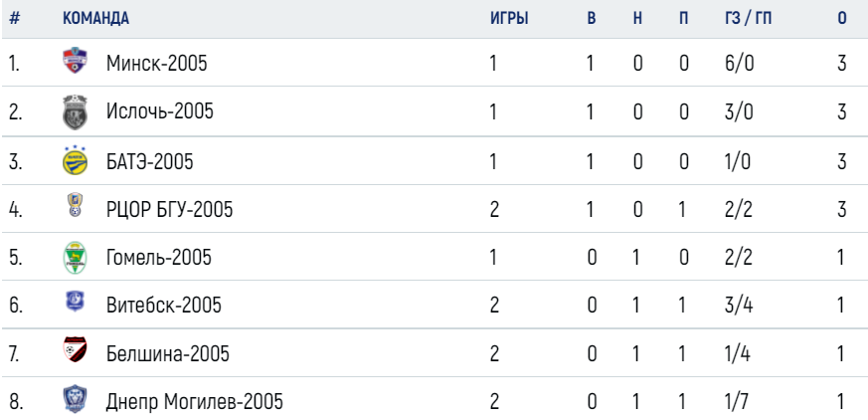The width and height of the screenshot is (868, 420).
Task: Click the ГЗ / ГП column header
Action: 748,18
